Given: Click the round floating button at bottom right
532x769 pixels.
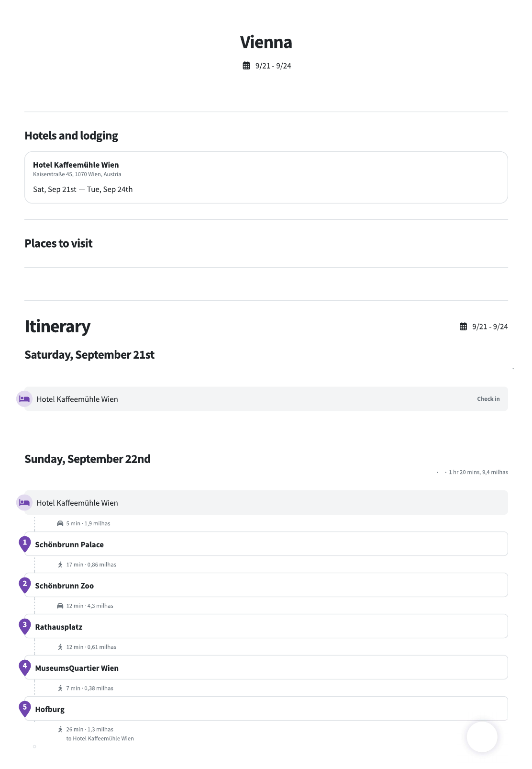Looking at the screenshot, I should [x=482, y=737].
